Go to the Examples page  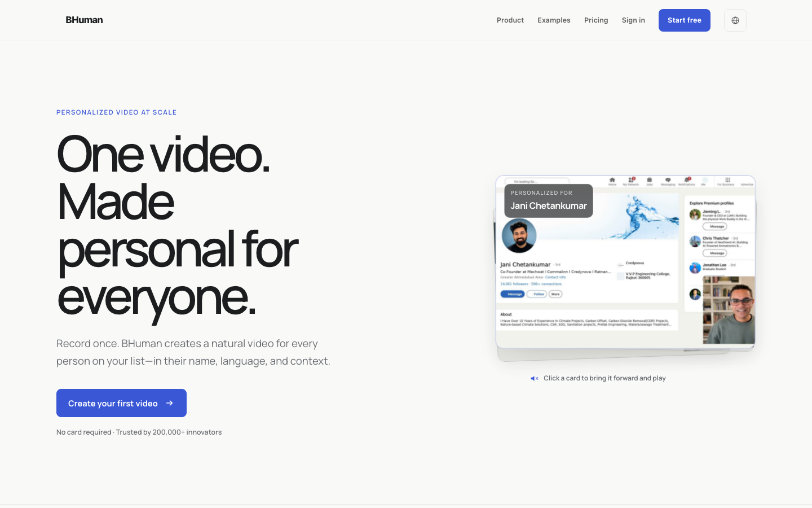[554, 20]
